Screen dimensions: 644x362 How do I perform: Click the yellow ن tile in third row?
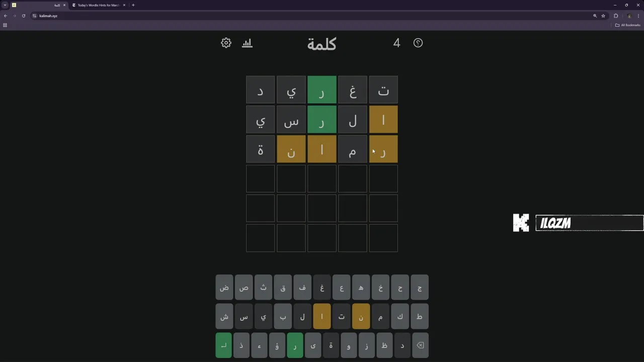coord(291,149)
